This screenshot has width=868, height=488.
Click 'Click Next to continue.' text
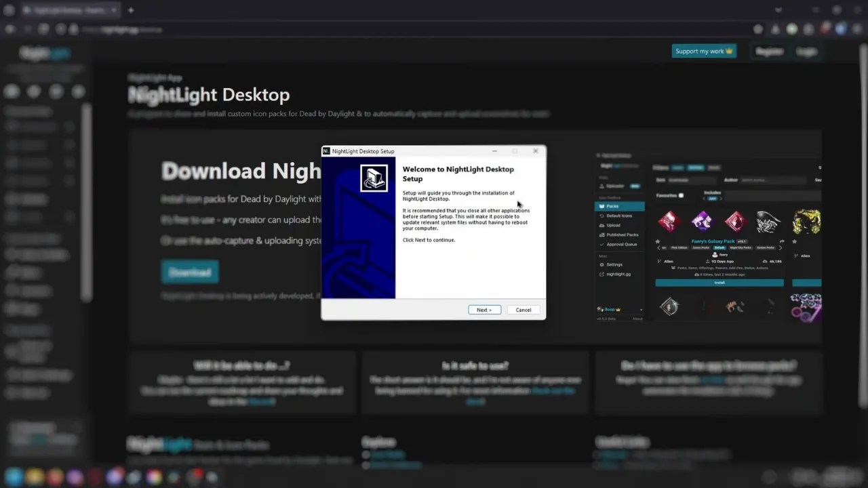point(429,240)
